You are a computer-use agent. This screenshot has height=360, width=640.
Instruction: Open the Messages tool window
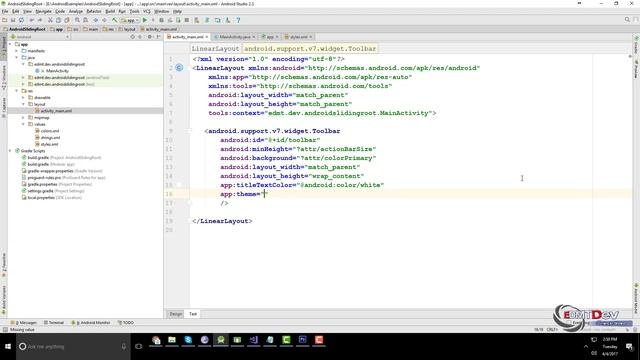23,322
